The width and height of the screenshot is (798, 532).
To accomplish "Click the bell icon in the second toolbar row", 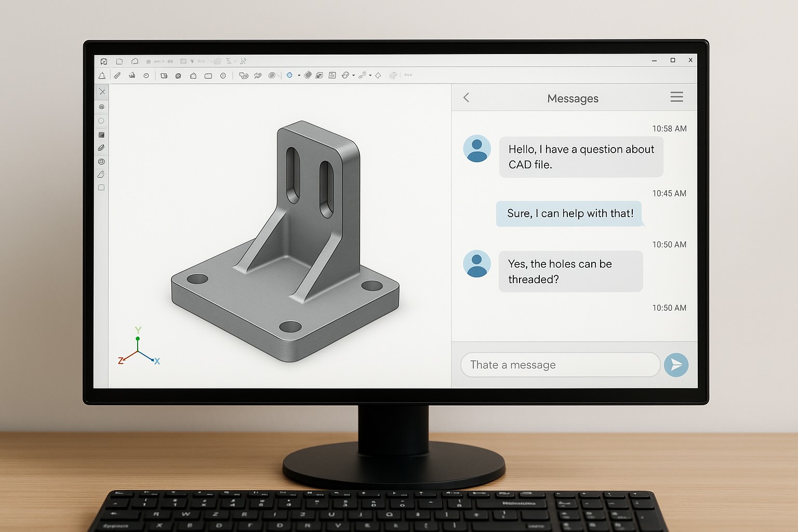I will click(x=102, y=75).
